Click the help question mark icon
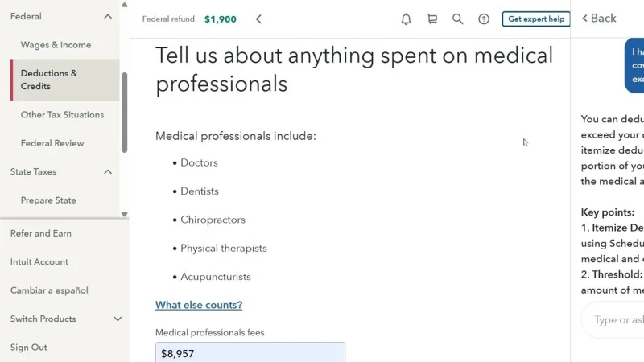The image size is (644, 362). pyautogui.click(x=484, y=19)
